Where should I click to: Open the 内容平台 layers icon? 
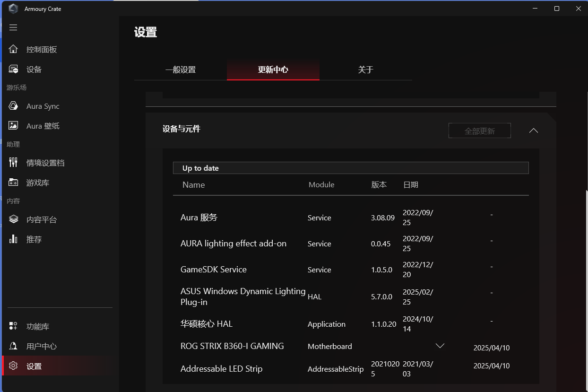[x=13, y=219]
